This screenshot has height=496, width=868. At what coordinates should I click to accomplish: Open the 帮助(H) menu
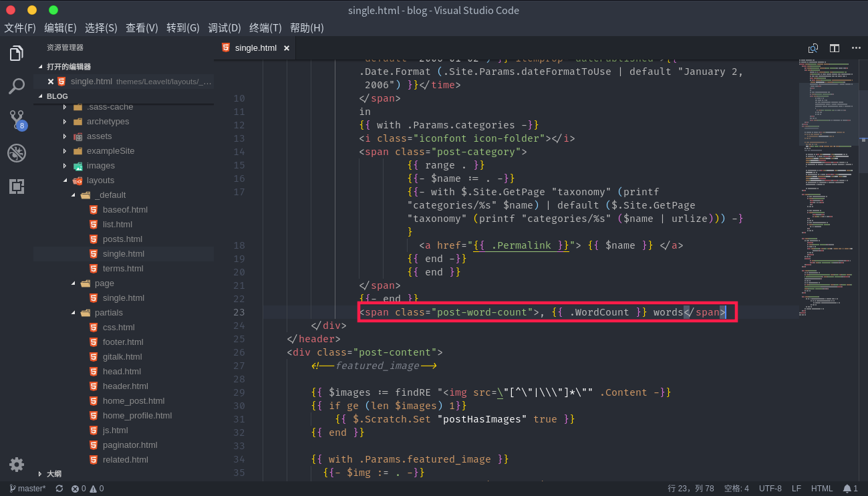pos(307,28)
